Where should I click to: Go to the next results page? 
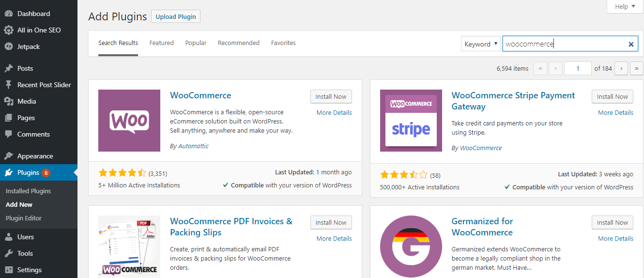(x=621, y=68)
